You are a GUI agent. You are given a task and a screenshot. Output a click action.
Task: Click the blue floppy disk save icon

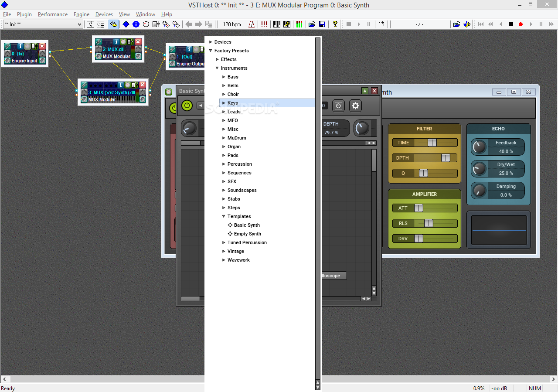(x=322, y=24)
